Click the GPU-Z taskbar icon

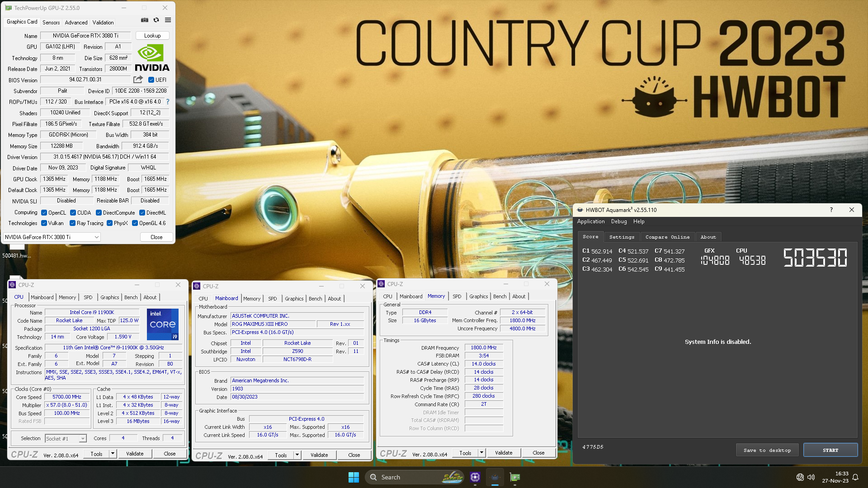515,477
